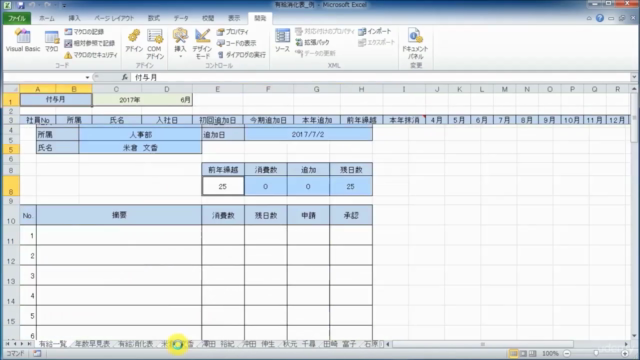Click the zoom out minus button
This screenshot has width=640, height=360.
point(567,353)
